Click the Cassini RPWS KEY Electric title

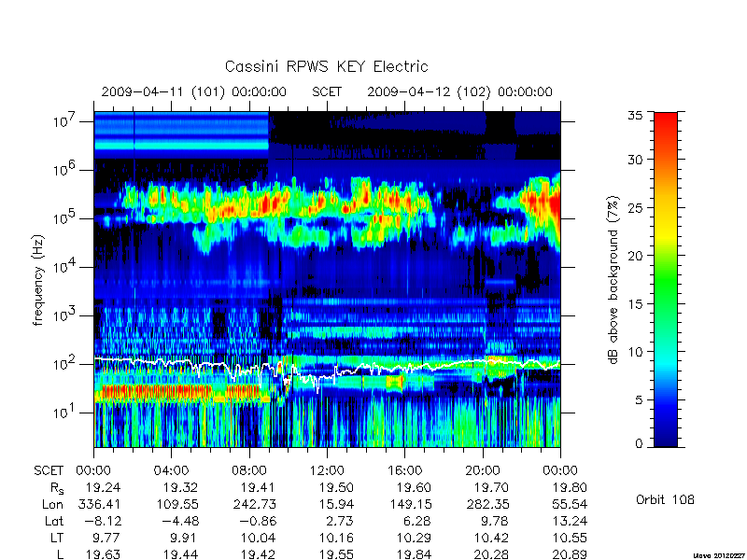click(x=326, y=66)
